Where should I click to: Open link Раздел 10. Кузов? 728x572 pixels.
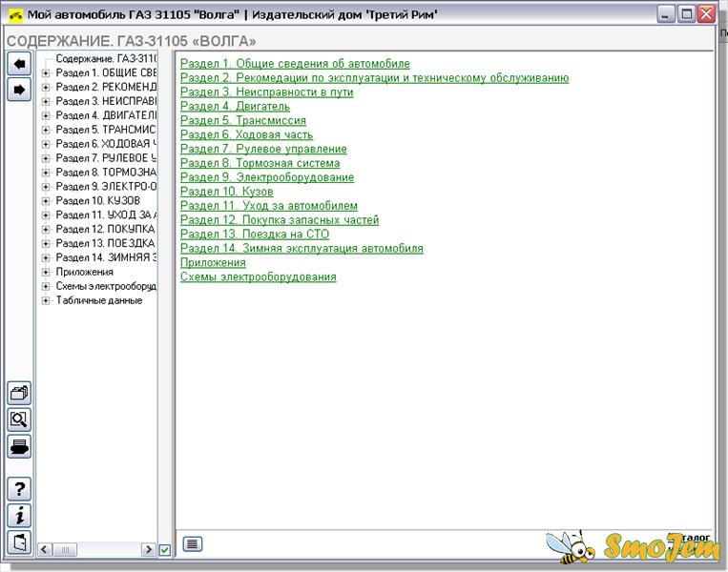pyautogui.click(x=226, y=192)
